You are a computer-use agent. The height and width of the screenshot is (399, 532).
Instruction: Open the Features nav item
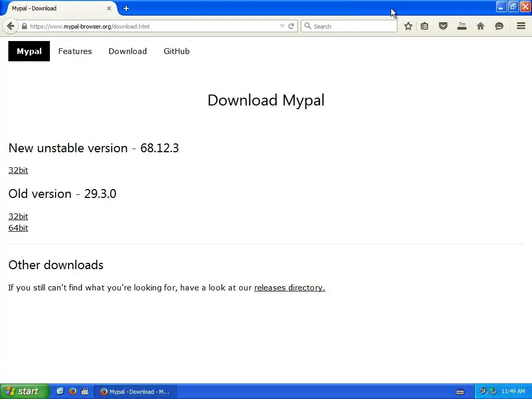pyautogui.click(x=75, y=51)
